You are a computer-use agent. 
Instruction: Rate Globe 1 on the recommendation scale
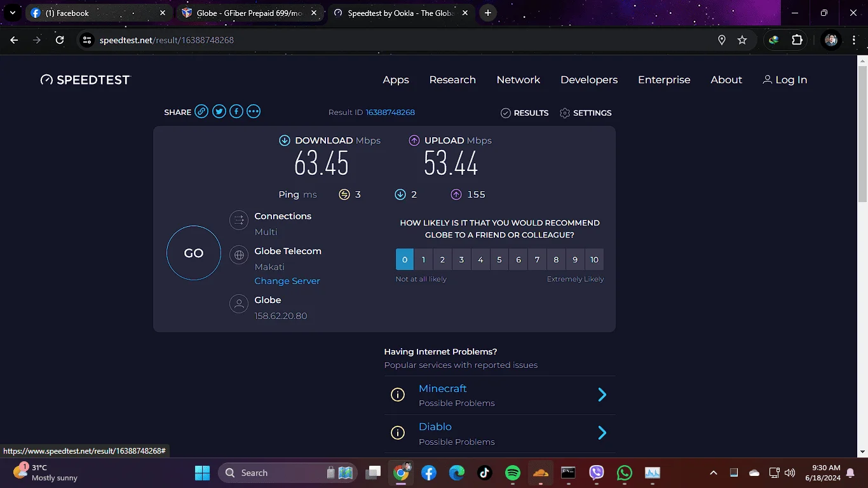423,259
